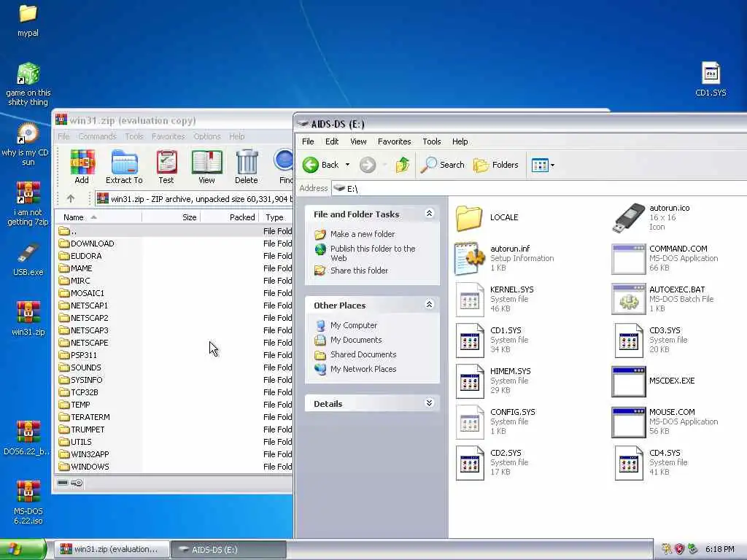Select MSCDEX.EXE file
This screenshot has height=560, width=747.
tap(653, 381)
